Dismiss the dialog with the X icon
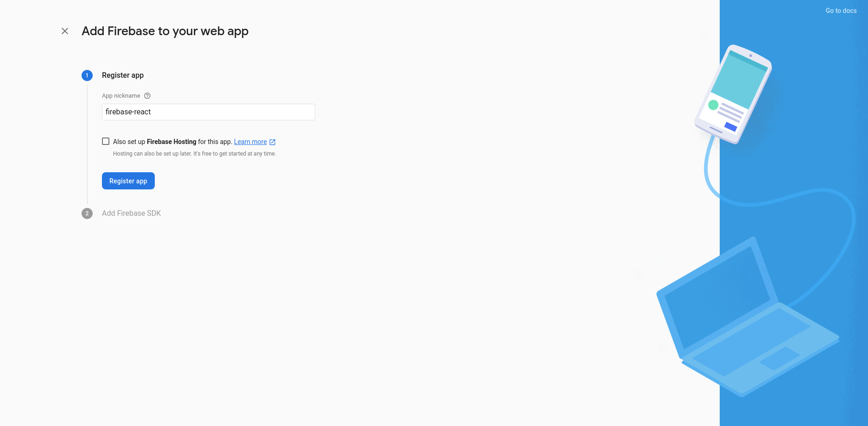 click(64, 31)
